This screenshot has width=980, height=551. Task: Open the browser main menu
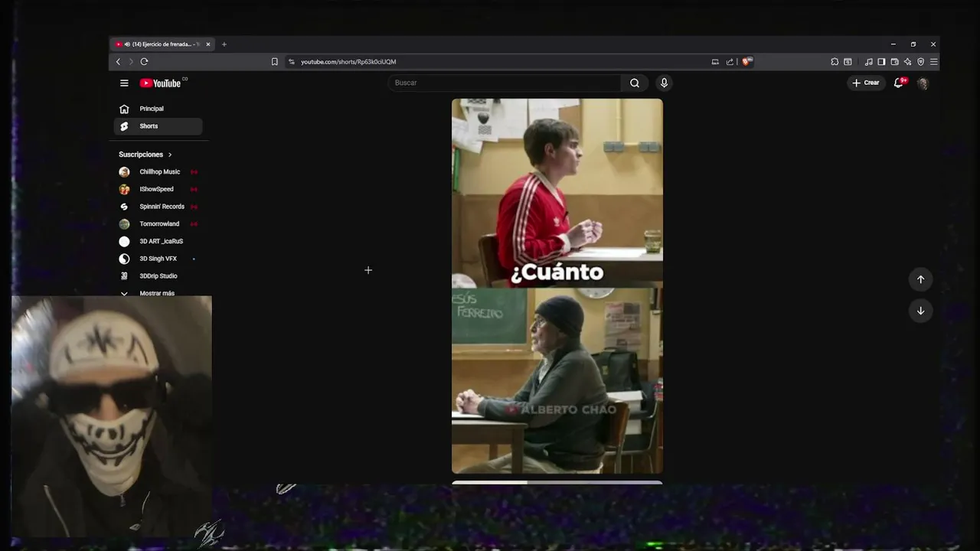click(x=933, y=61)
